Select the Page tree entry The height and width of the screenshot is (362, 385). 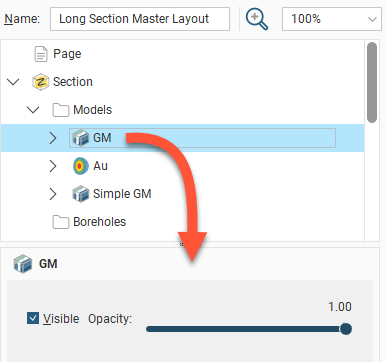click(67, 54)
